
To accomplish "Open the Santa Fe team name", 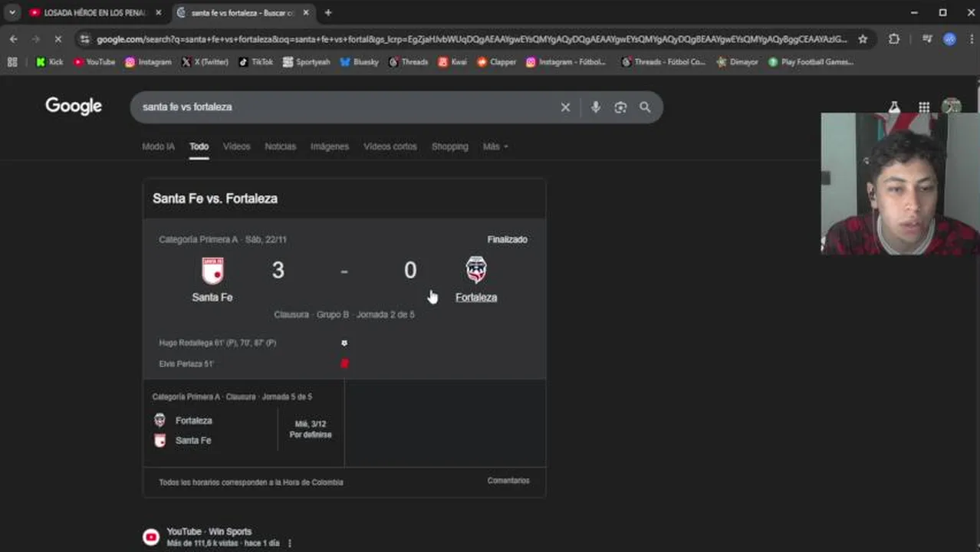I will pyautogui.click(x=212, y=297).
